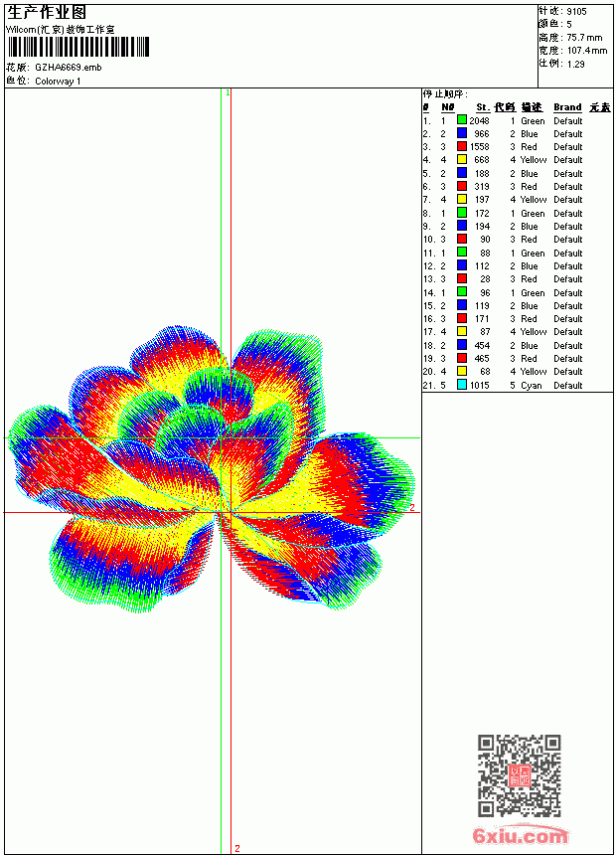The width and height of the screenshot is (616, 855).
Task: Pick the blue swatch beside stitch count 194
Action: tap(462, 226)
